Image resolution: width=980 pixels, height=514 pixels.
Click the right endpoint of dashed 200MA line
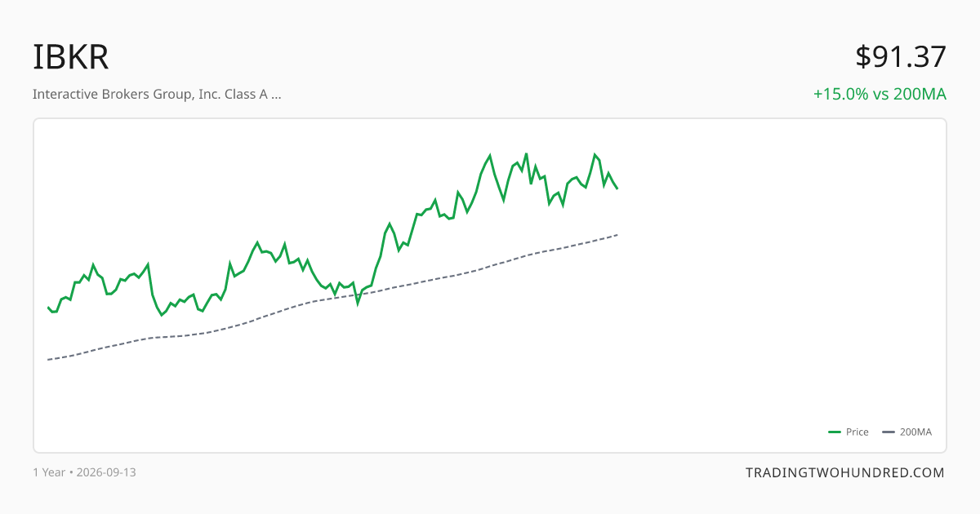[x=617, y=235]
